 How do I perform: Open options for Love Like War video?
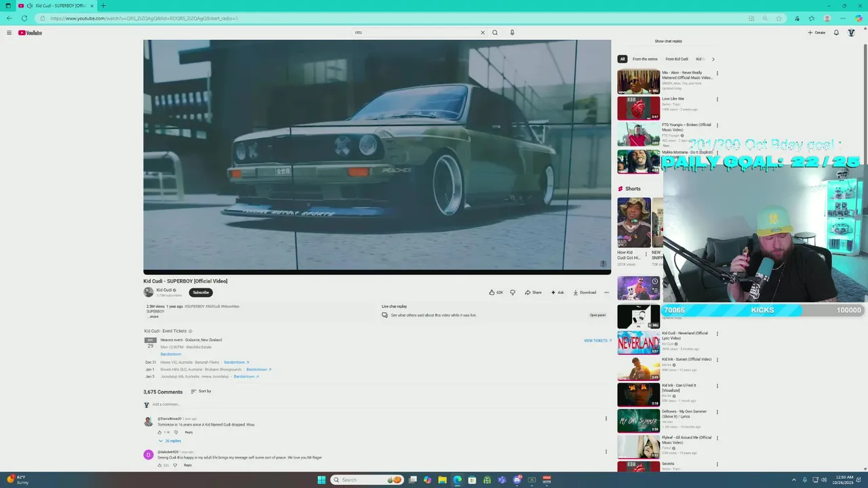coord(717,100)
